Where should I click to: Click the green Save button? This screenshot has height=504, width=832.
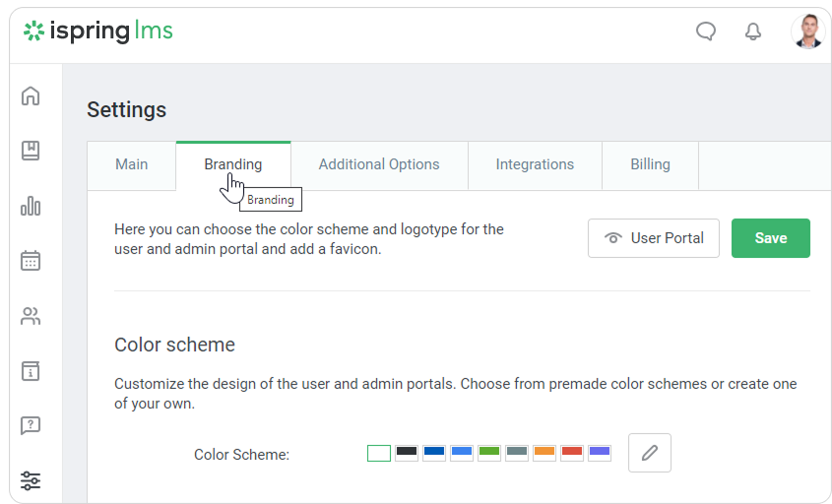[771, 238]
